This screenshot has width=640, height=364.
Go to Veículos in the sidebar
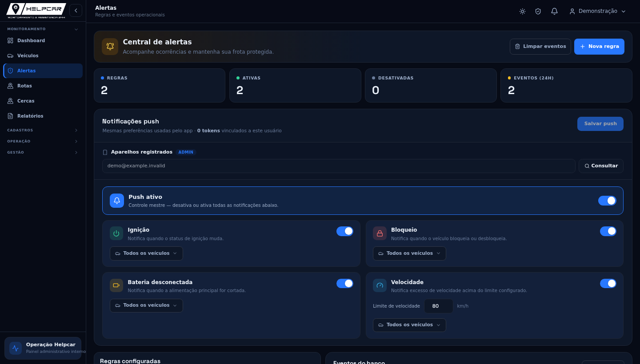(43, 55)
